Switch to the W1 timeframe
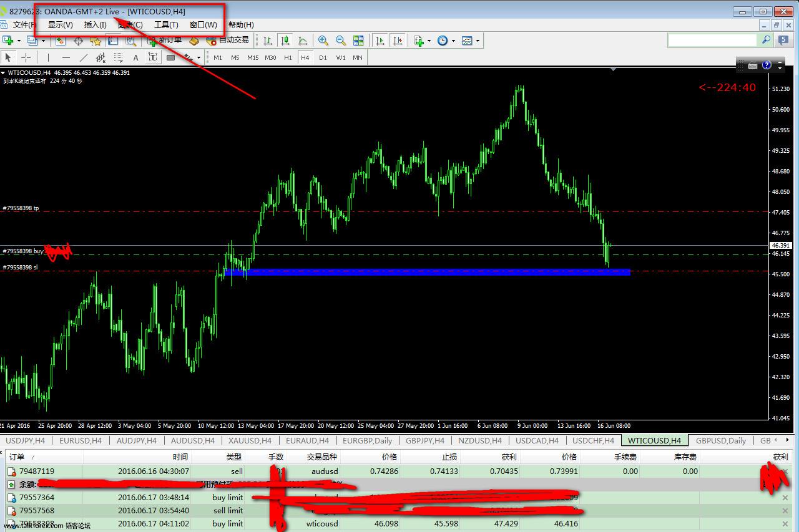This screenshot has height=532, width=799. point(340,57)
